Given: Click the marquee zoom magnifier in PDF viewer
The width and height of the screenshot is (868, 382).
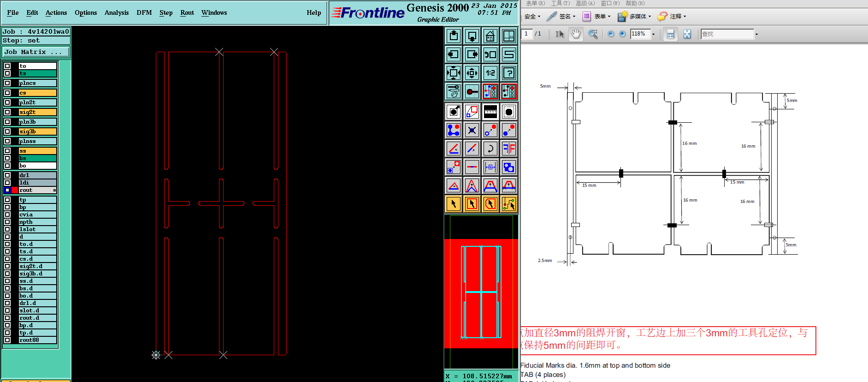Looking at the screenshot, I should [593, 34].
